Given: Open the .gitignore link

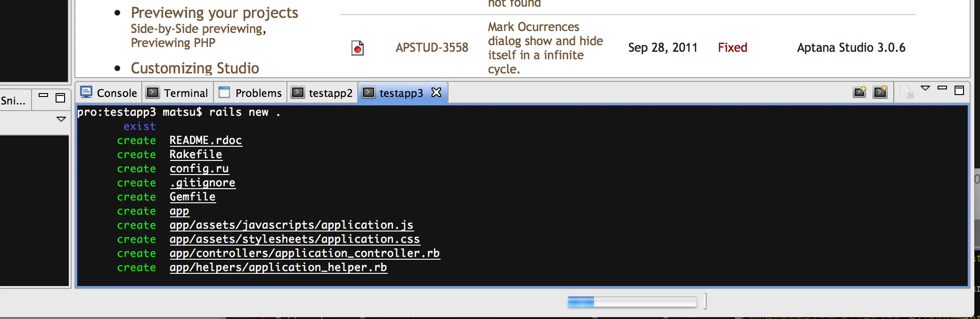Looking at the screenshot, I should point(203,183).
